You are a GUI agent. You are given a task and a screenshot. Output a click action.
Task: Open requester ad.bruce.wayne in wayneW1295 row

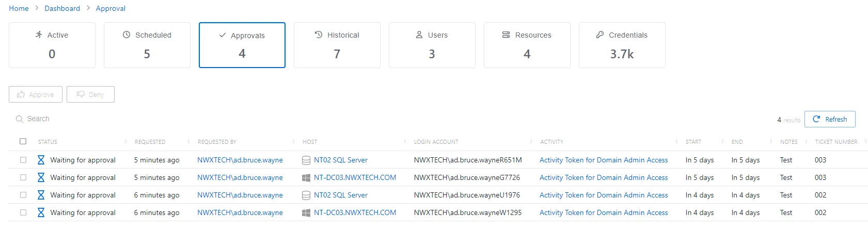point(240,212)
